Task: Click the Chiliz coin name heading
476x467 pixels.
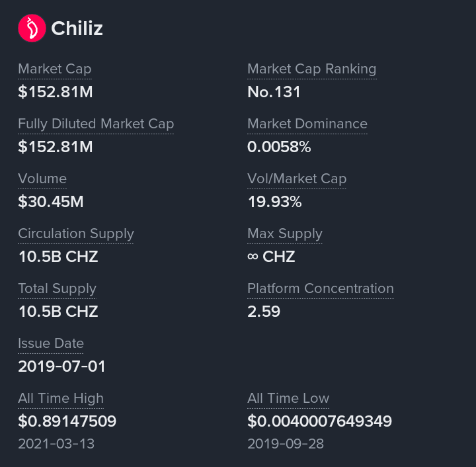Action: (x=77, y=28)
